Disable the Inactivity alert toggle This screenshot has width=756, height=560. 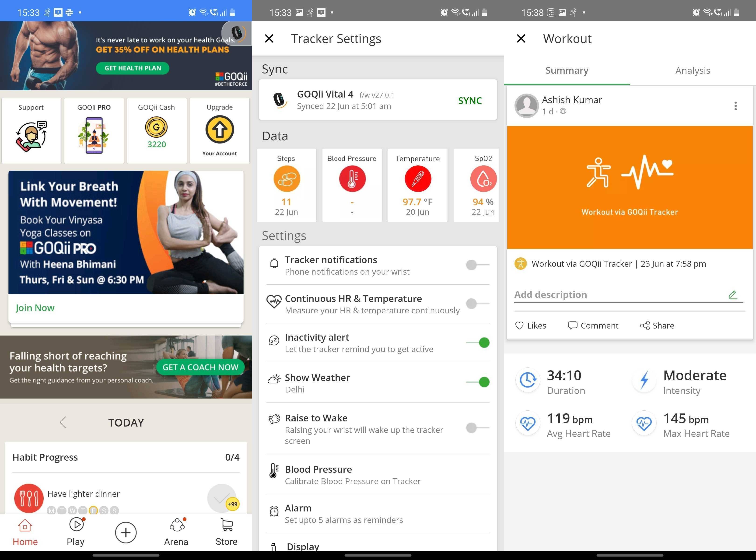478,342
